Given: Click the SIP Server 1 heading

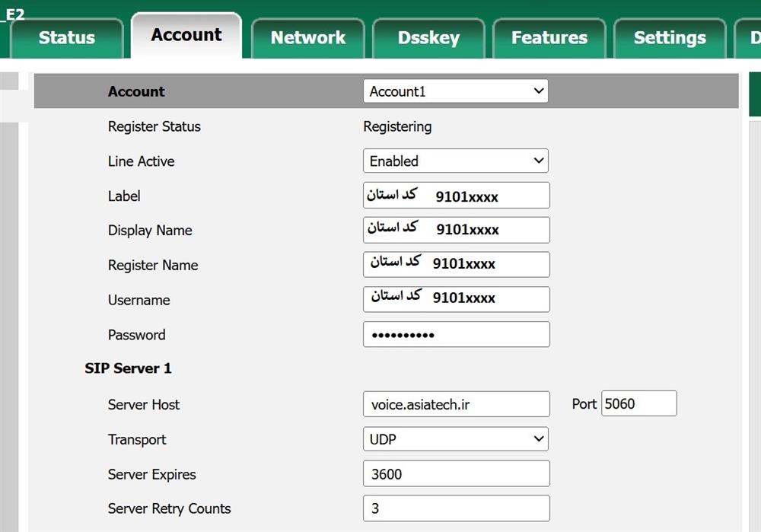Looking at the screenshot, I should pyautogui.click(x=128, y=368).
